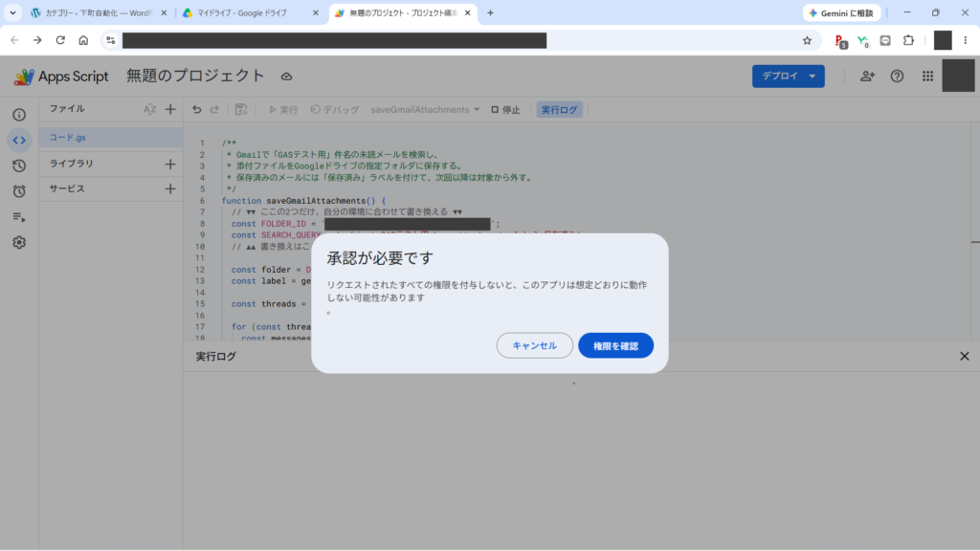Sort files alphabetically with AZ icon
Screen dimensions: 980x551
(149, 109)
